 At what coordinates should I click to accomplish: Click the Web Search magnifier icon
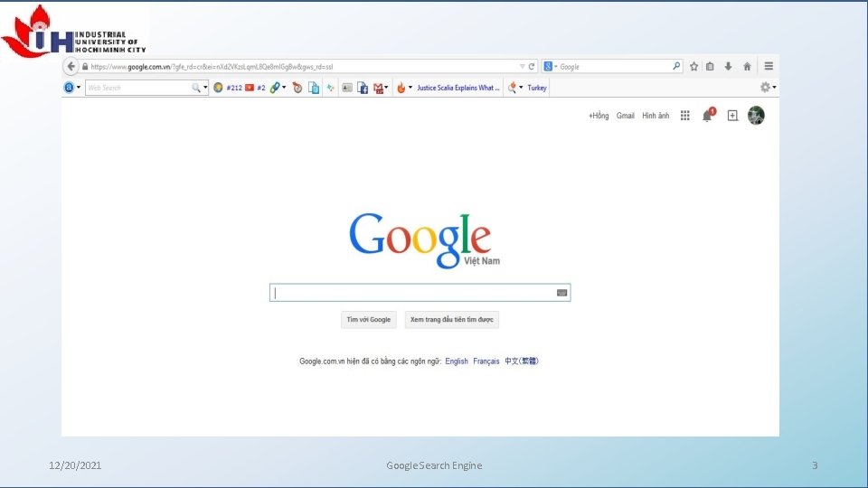pos(196,88)
